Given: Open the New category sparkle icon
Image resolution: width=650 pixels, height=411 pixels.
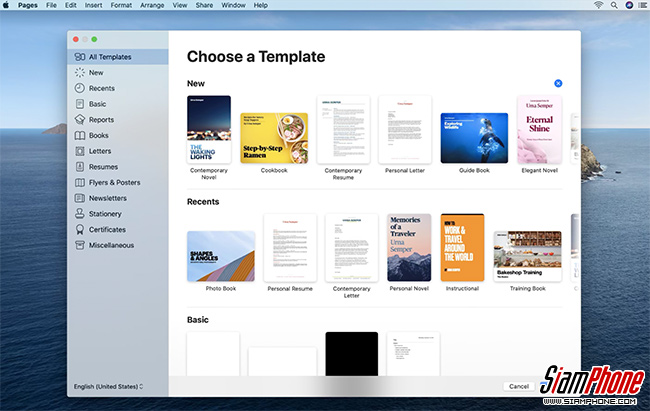Looking at the screenshot, I should pos(80,73).
